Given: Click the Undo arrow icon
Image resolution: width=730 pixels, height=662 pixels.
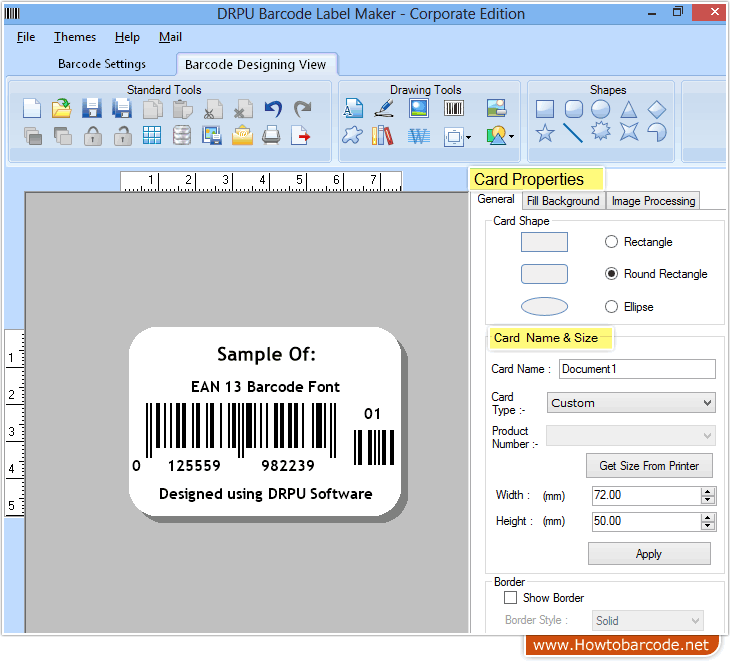Looking at the screenshot, I should click(x=273, y=109).
